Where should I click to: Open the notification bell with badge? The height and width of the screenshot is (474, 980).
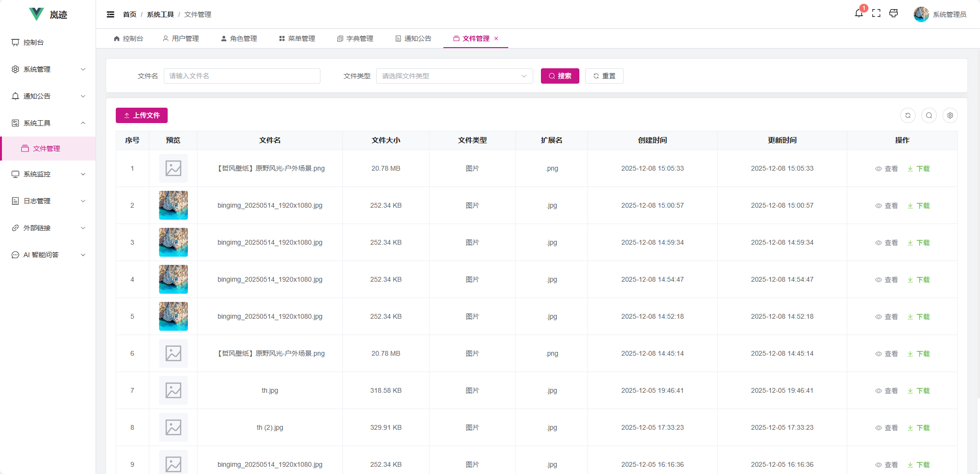(859, 13)
